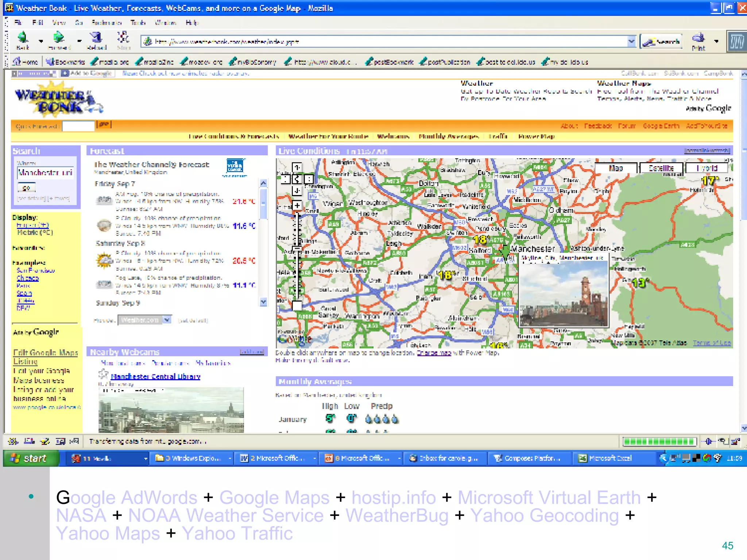
Task: Click the browser Forward arrow icon
Action: pos(58,37)
